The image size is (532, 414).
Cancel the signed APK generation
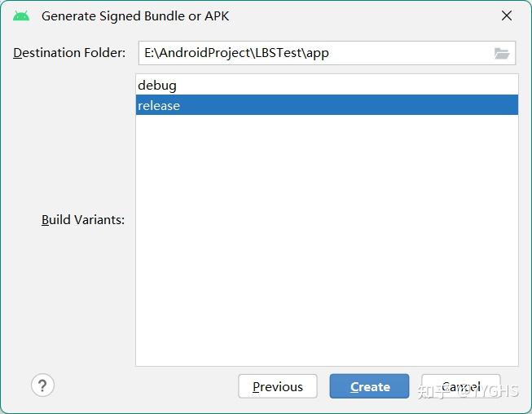point(460,386)
